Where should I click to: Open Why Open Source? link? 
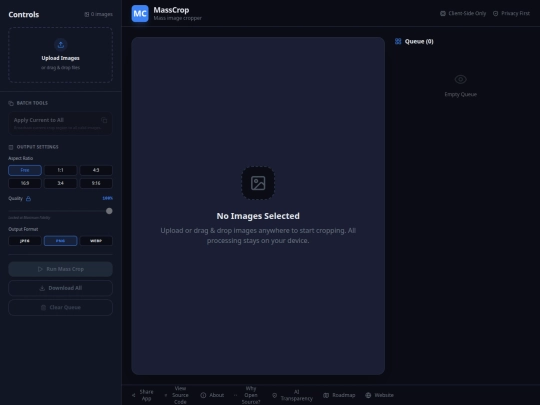[247, 395]
